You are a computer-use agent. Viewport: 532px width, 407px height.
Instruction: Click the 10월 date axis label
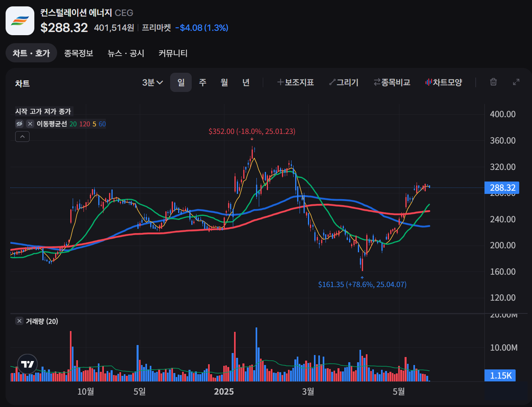85,391
